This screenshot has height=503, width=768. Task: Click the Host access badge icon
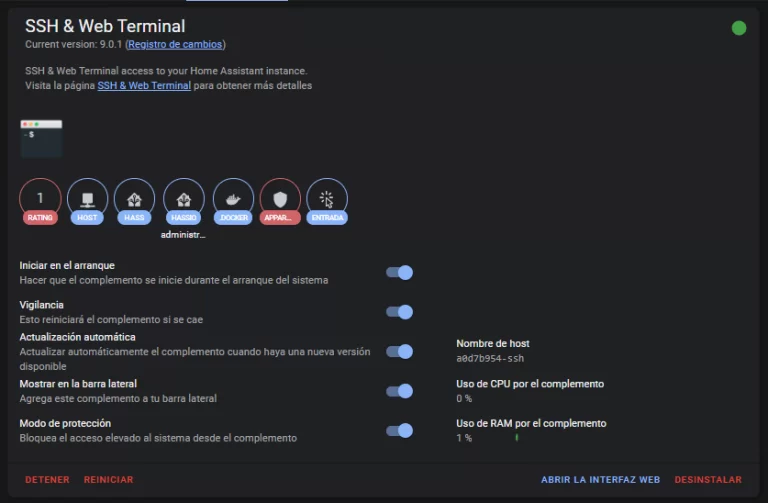87,199
